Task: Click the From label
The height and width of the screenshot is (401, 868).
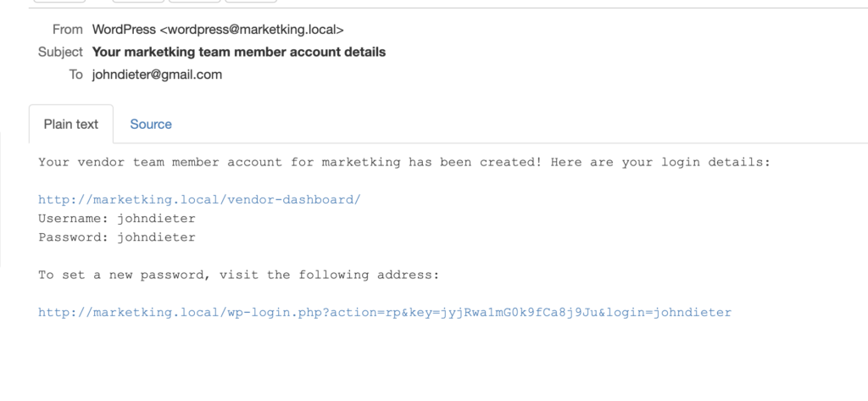Action: pyautogui.click(x=68, y=30)
